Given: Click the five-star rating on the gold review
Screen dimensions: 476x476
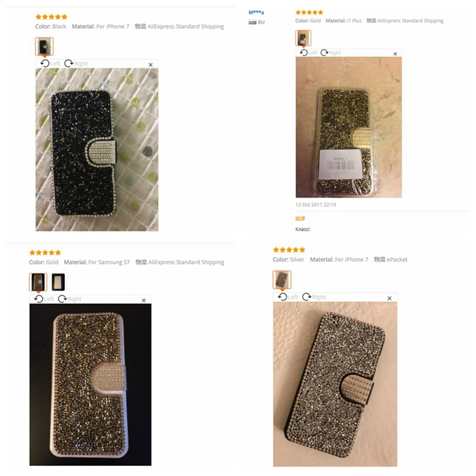Looking at the screenshot, I should click(309, 11).
